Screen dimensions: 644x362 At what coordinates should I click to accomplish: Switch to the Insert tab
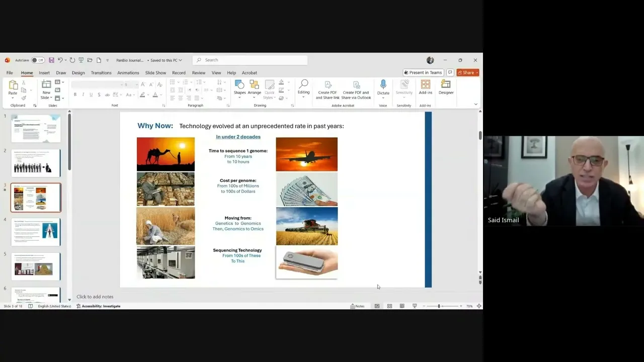pyautogui.click(x=44, y=73)
